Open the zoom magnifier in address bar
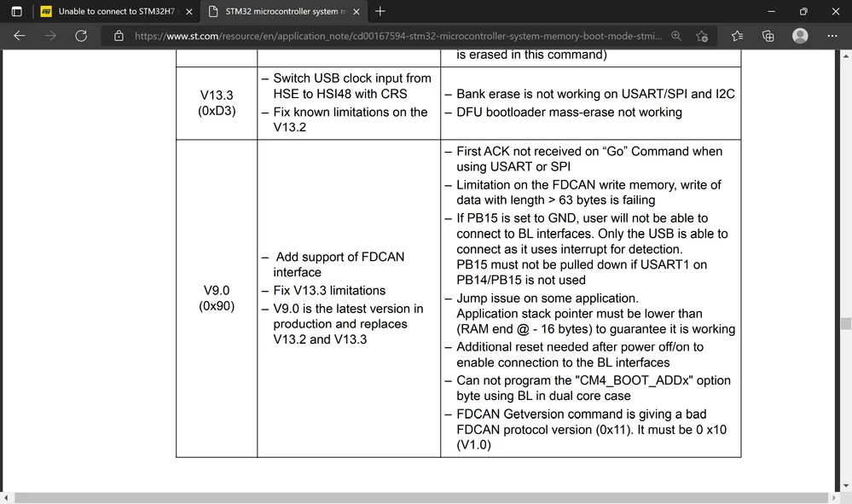The height and width of the screenshot is (504, 852). pyautogui.click(x=676, y=36)
